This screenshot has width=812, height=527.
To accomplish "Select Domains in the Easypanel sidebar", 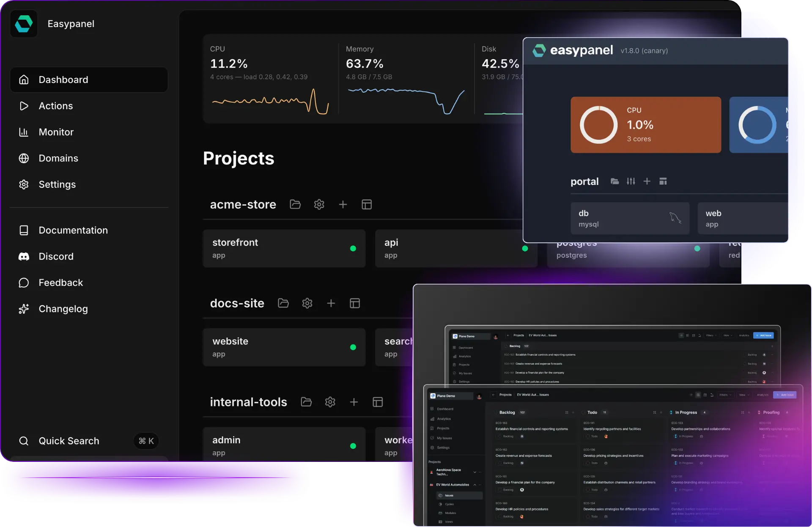I will (89, 158).
